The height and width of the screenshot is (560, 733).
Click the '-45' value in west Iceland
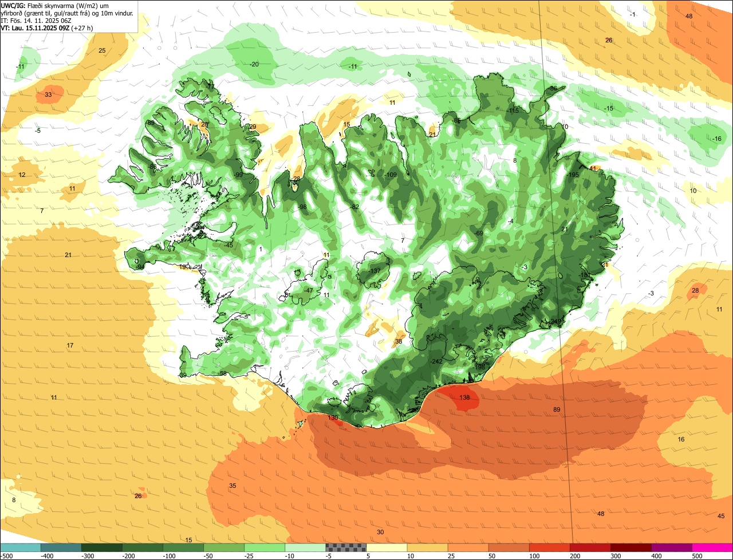(x=228, y=245)
